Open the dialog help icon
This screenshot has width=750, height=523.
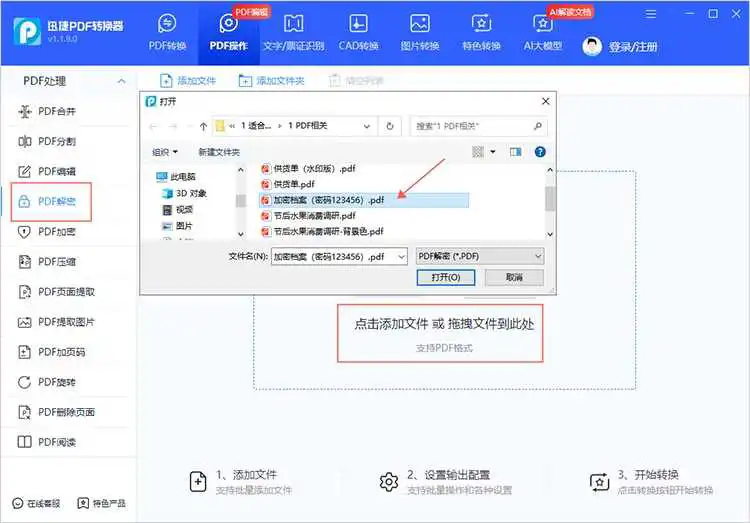[540, 152]
